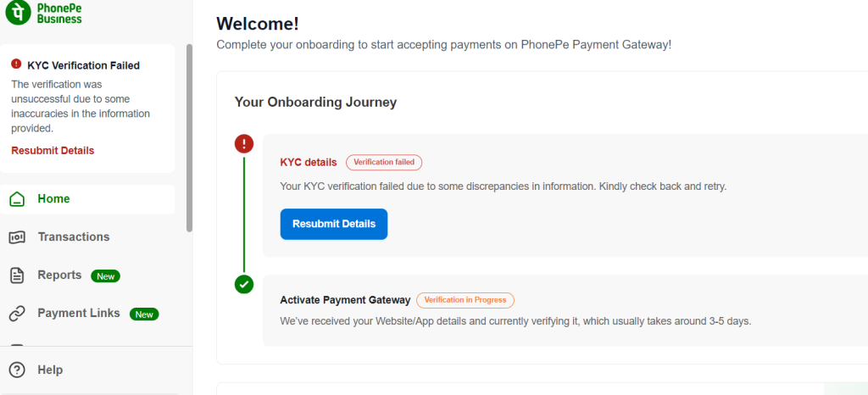
Task: Click the New badge beside Payment Links
Action: pos(144,314)
